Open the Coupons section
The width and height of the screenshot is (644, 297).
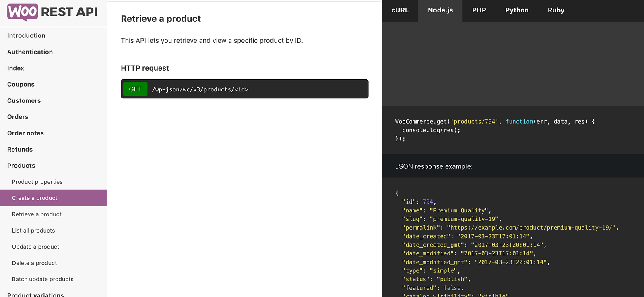pyautogui.click(x=21, y=85)
